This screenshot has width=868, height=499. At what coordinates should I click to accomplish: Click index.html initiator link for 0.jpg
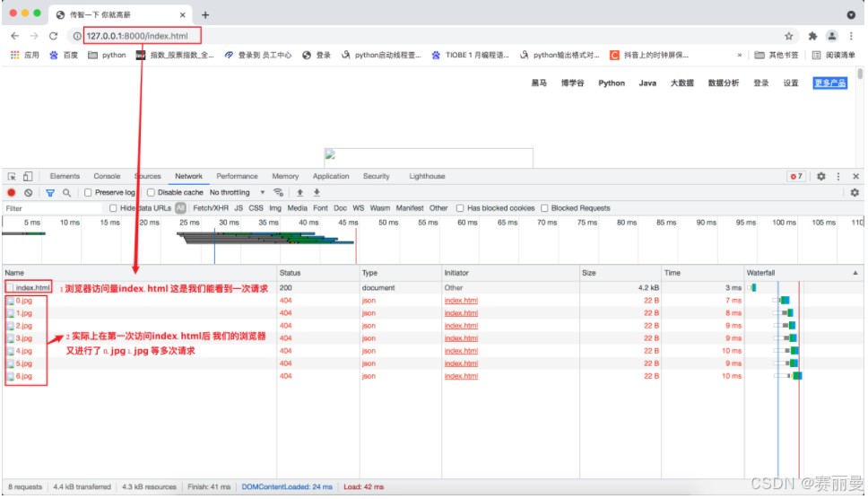point(461,301)
